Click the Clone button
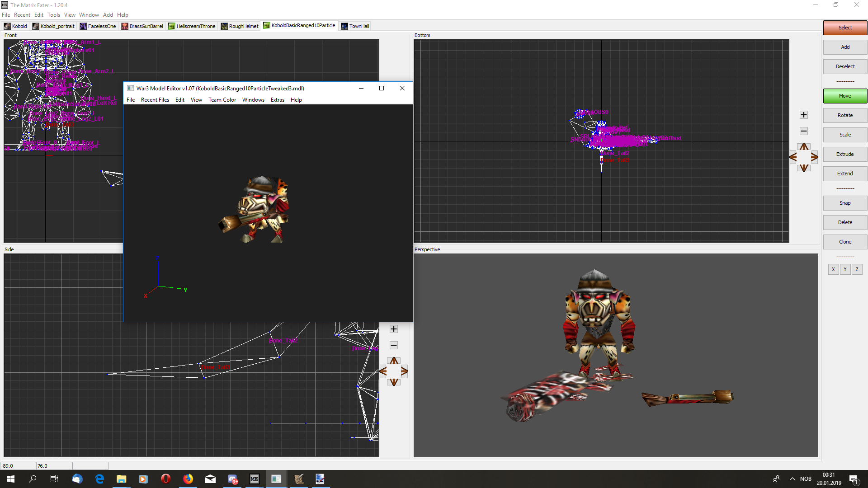Screen dimensions: 868x488 [x=845, y=242]
